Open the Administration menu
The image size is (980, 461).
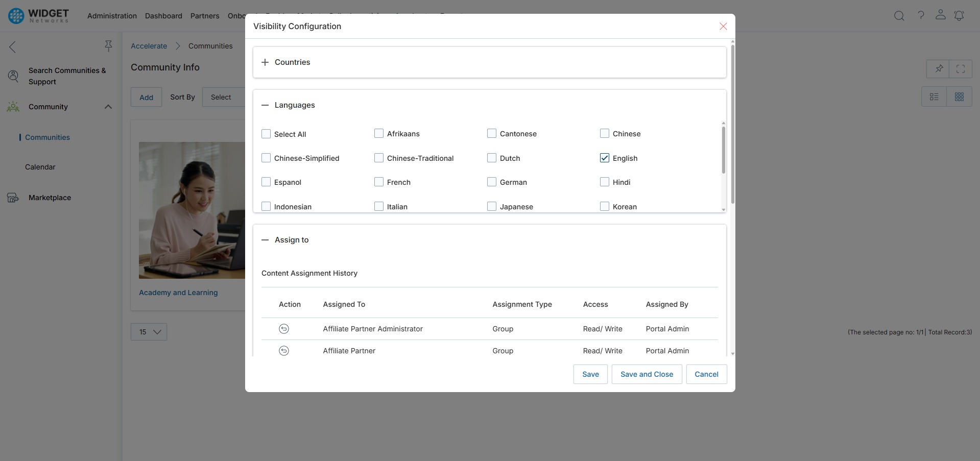112,16
